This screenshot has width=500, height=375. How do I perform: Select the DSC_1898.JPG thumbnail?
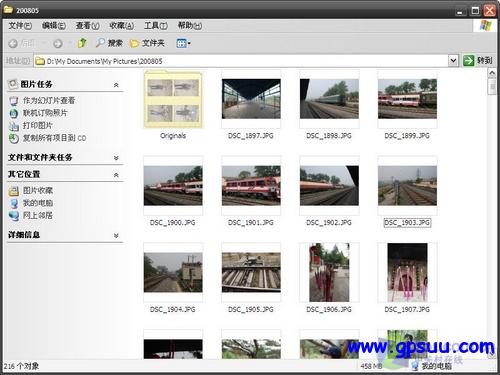(329, 99)
